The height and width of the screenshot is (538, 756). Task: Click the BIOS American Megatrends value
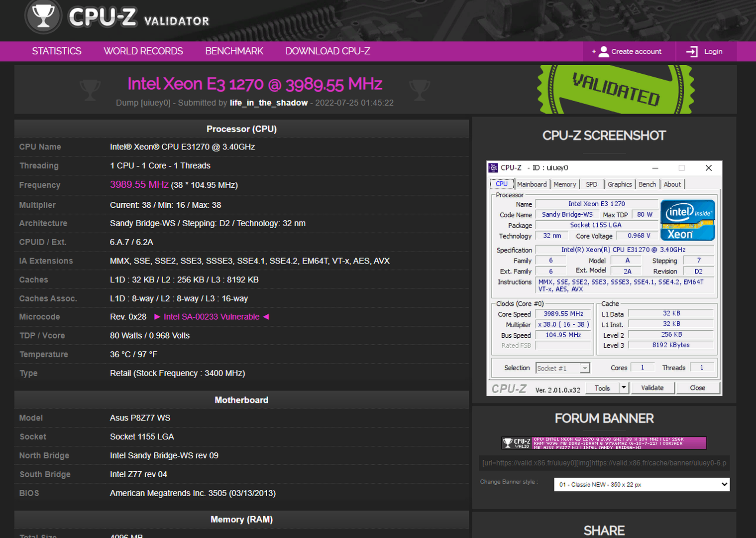193,493
